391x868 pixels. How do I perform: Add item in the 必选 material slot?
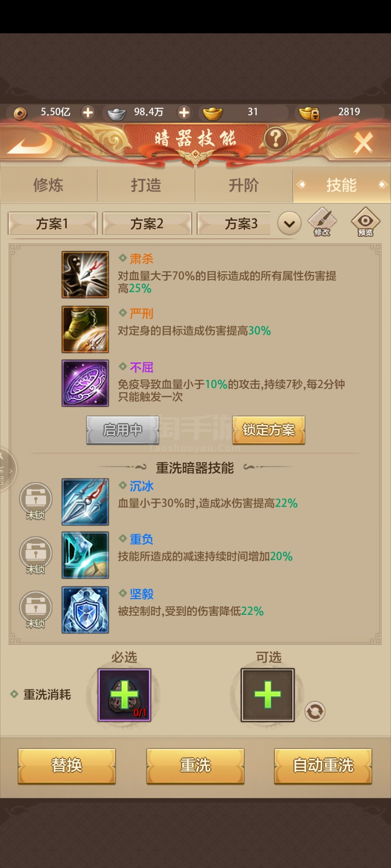[x=124, y=695]
